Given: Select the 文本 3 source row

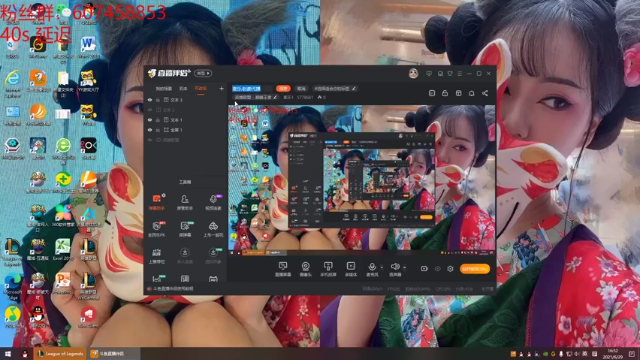Looking at the screenshot, I should pyautogui.click(x=186, y=100).
